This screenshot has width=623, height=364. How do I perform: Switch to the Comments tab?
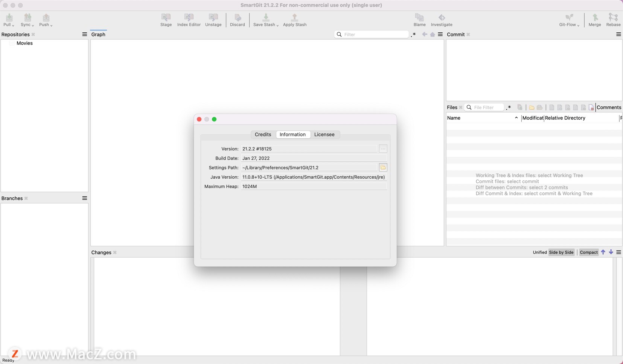point(609,108)
